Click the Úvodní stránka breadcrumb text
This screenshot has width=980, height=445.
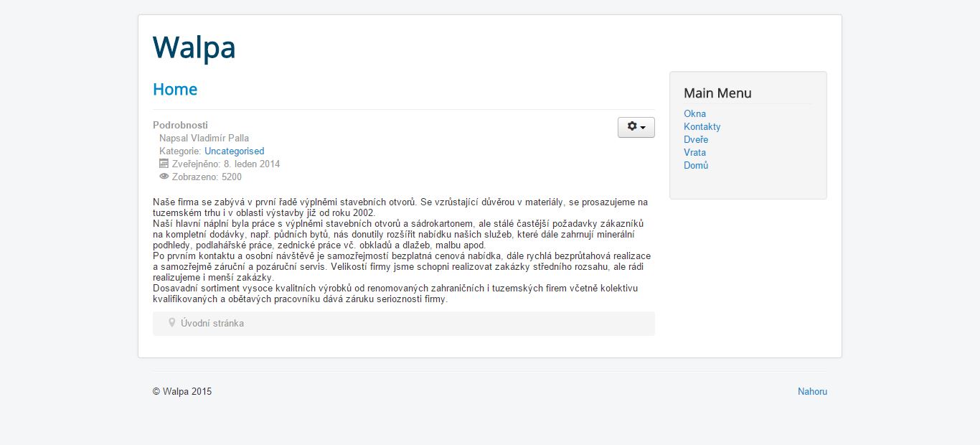[212, 324]
